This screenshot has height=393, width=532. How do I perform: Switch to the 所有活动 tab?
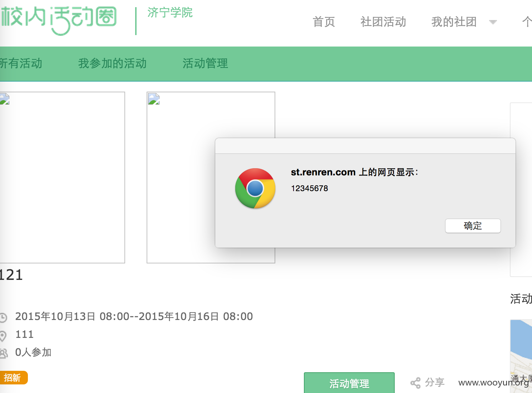coord(21,63)
